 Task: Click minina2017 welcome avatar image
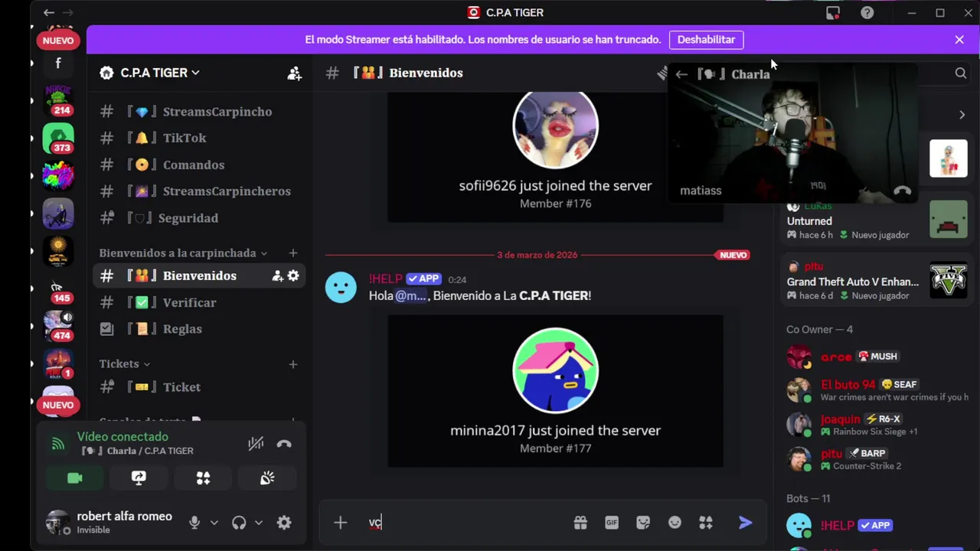(555, 370)
